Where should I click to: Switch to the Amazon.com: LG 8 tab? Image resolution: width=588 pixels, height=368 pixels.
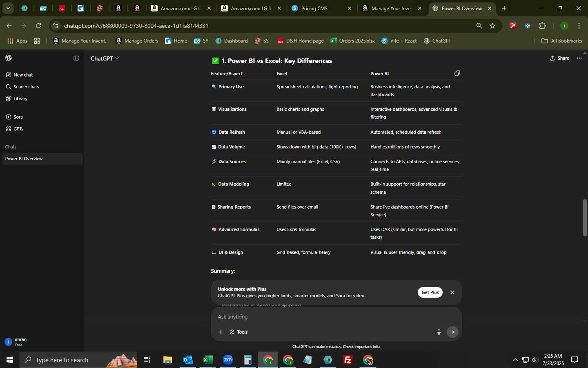252,8
